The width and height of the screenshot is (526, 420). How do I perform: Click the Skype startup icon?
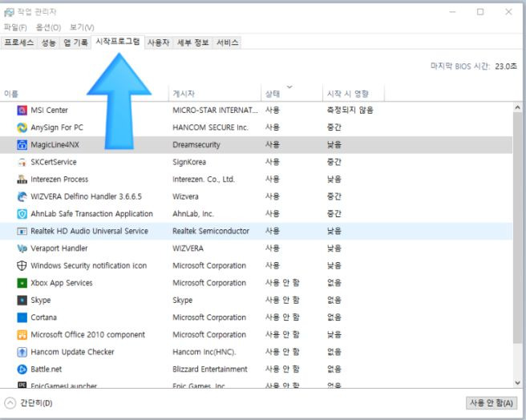[22, 301]
